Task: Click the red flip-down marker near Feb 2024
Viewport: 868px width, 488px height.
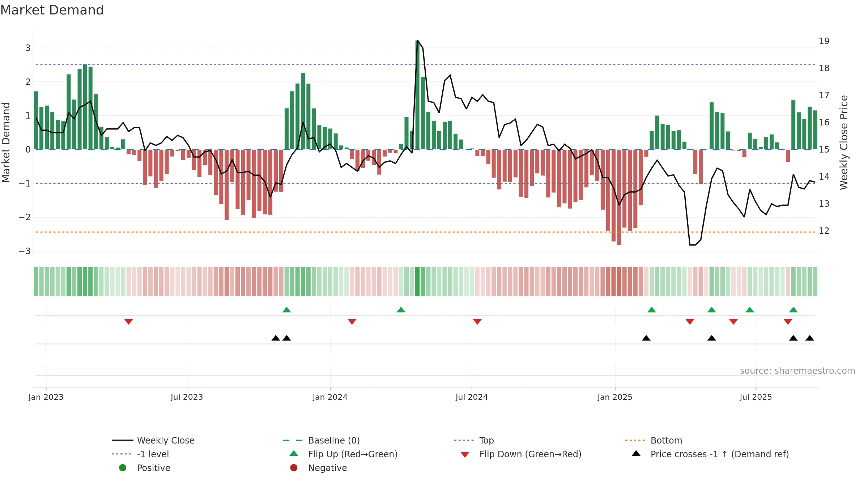Action: pos(352,322)
